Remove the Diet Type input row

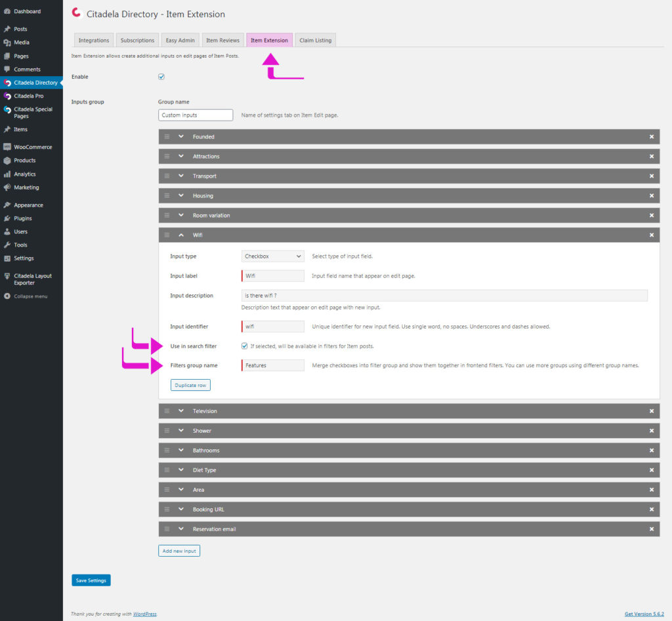click(x=652, y=470)
